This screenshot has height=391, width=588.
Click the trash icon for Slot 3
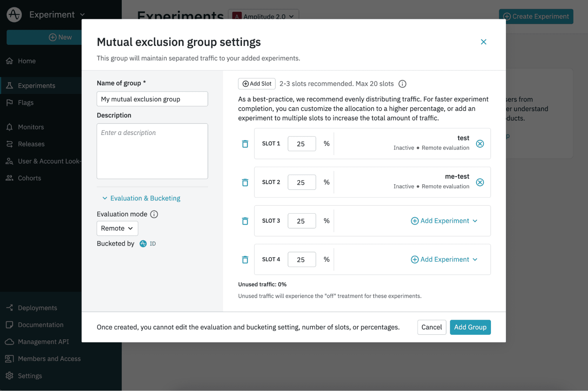pos(245,221)
